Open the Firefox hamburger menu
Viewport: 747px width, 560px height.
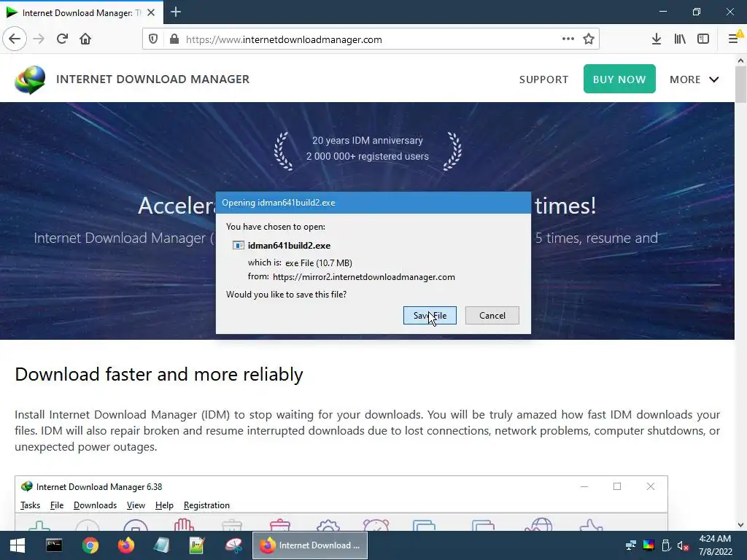pyautogui.click(x=734, y=39)
